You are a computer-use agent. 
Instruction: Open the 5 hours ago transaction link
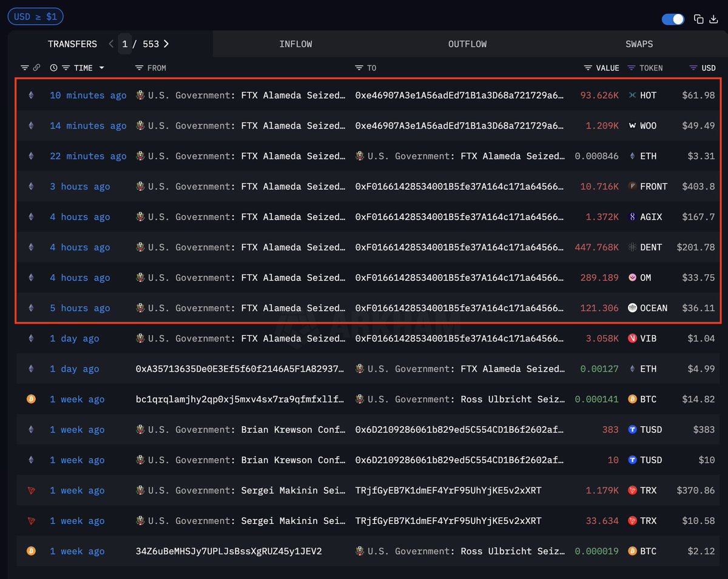(x=80, y=307)
